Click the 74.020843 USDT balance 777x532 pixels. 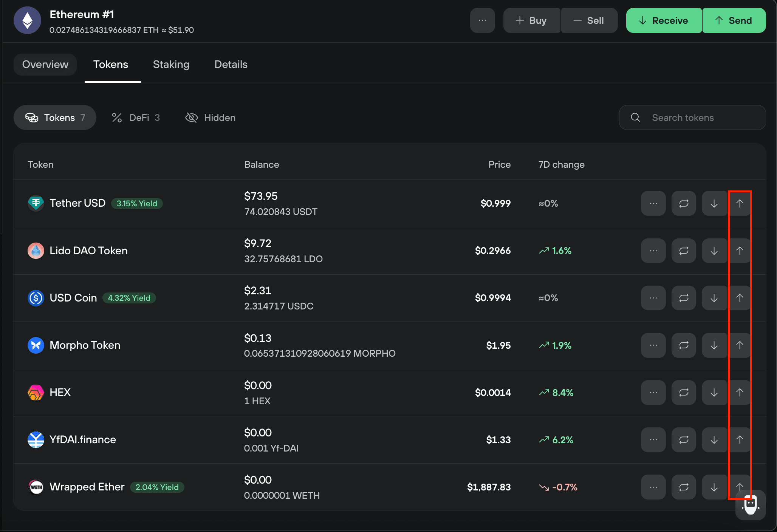pos(281,212)
